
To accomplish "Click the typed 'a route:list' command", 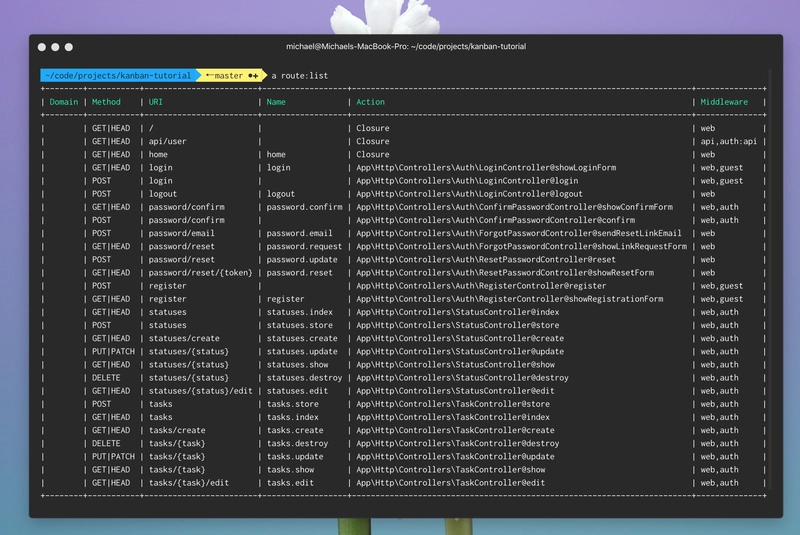I will click(300, 75).
